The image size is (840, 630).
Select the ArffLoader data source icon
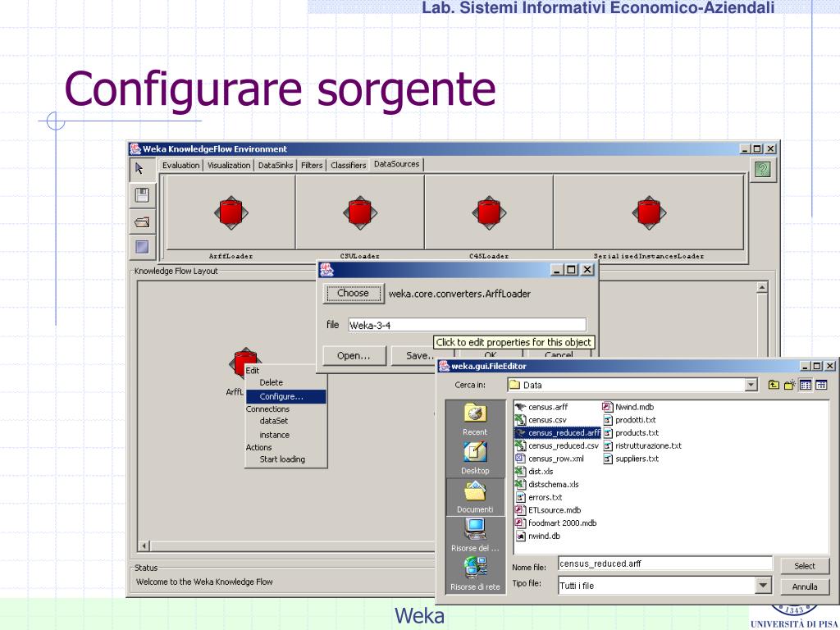click(231, 212)
